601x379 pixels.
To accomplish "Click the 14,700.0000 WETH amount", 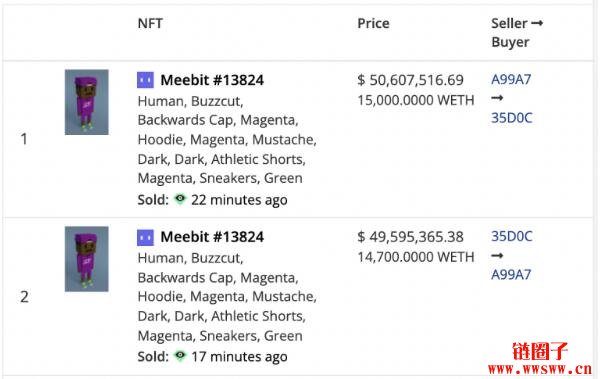I will click(x=416, y=257).
